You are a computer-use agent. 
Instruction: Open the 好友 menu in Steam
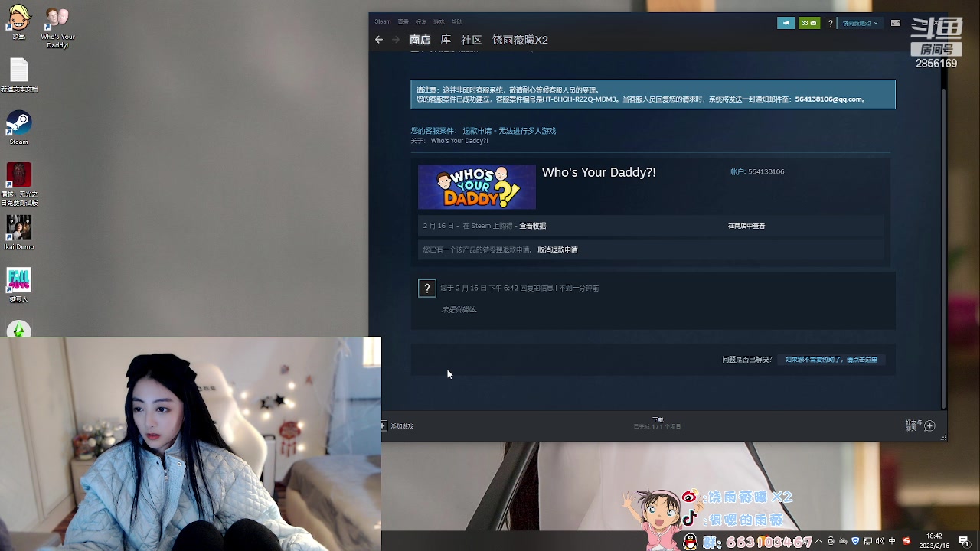coord(421,21)
